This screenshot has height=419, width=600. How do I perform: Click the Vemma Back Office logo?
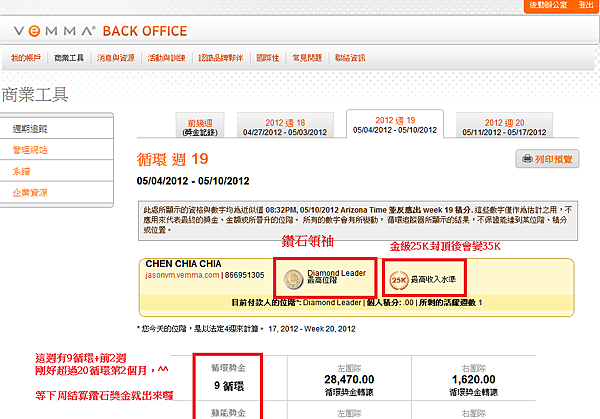coord(100,31)
